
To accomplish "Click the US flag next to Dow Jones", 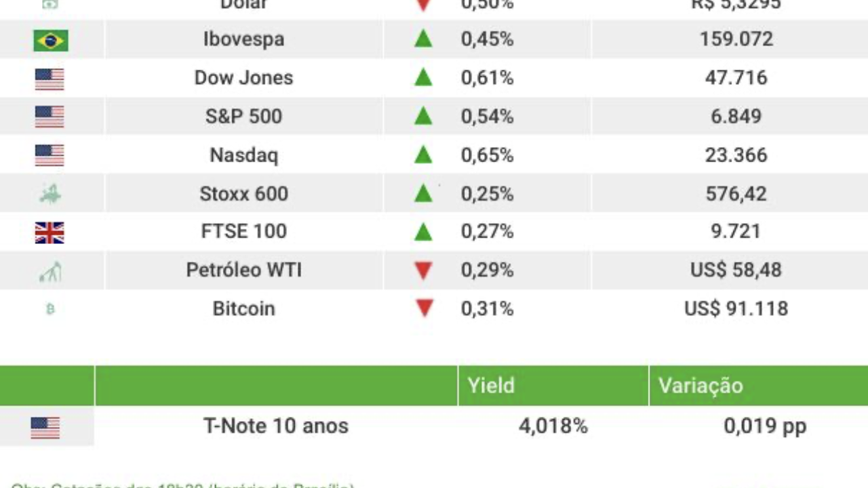I will click(50, 79).
